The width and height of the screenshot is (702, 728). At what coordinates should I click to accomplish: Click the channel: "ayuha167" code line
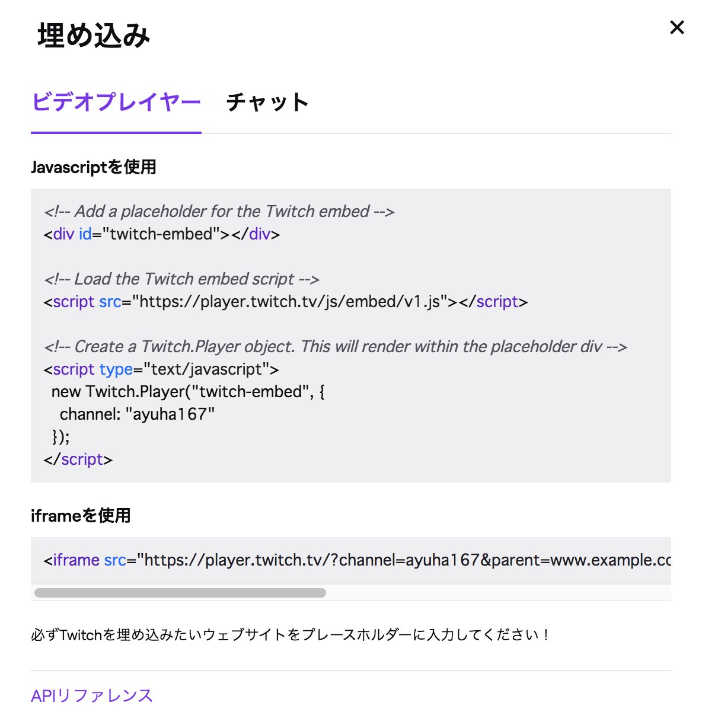point(137,414)
